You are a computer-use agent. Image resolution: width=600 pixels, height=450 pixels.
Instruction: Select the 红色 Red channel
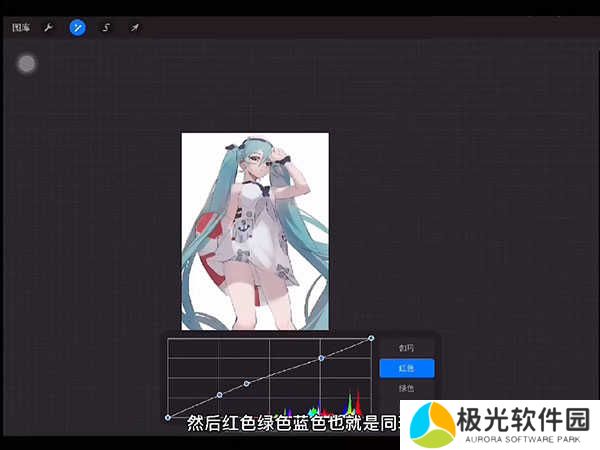pyautogui.click(x=406, y=368)
